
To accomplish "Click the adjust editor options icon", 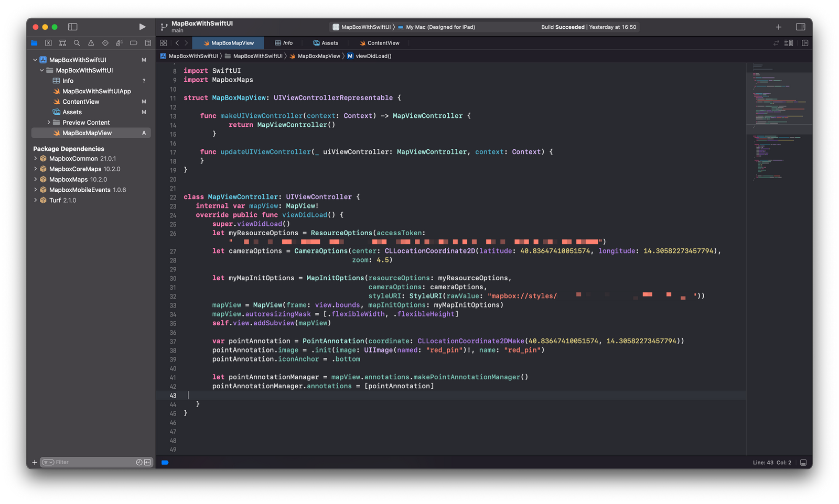I will click(788, 42).
